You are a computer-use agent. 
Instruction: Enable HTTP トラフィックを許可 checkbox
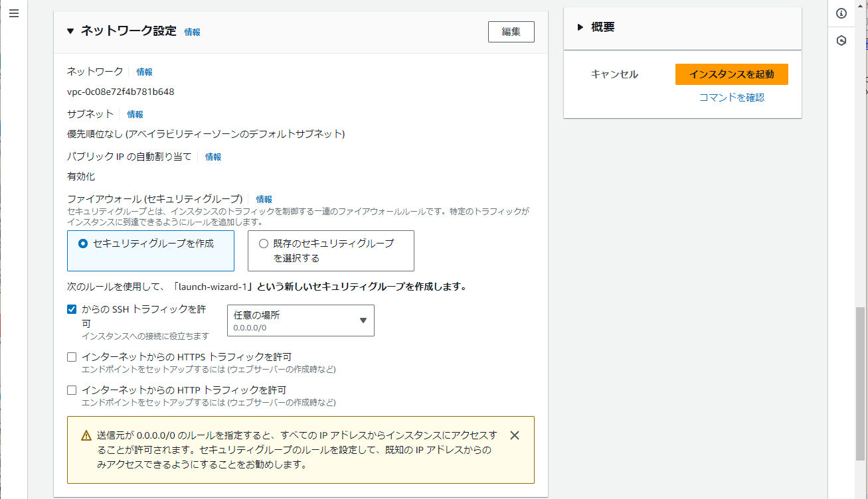[x=72, y=390]
